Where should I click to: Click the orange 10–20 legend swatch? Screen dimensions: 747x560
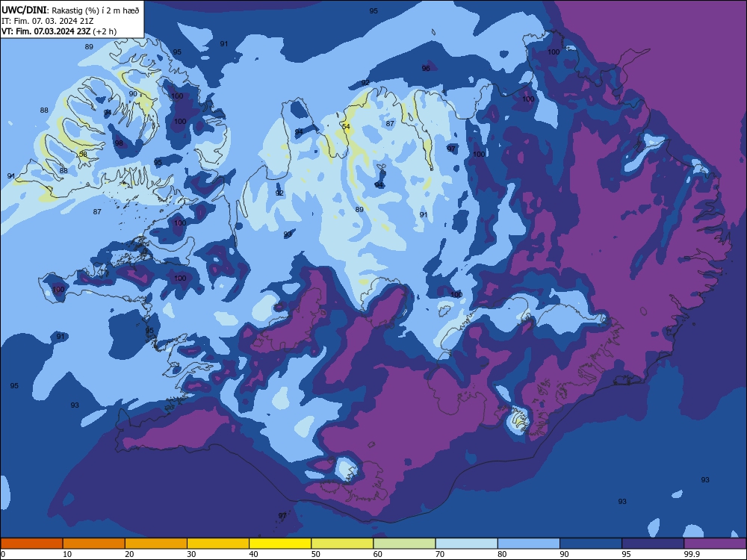pyautogui.click(x=94, y=544)
